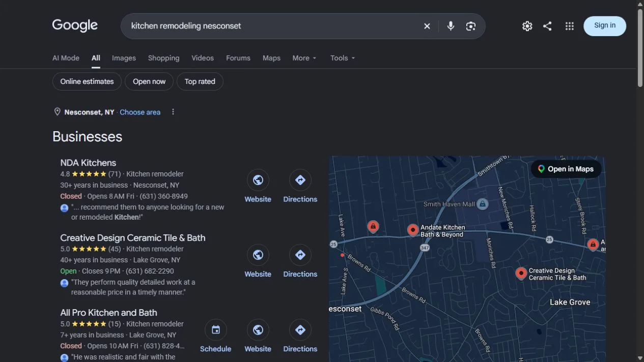Schedule with All Pro Kitchen and Bath
644x362 pixels.
(x=216, y=330)
